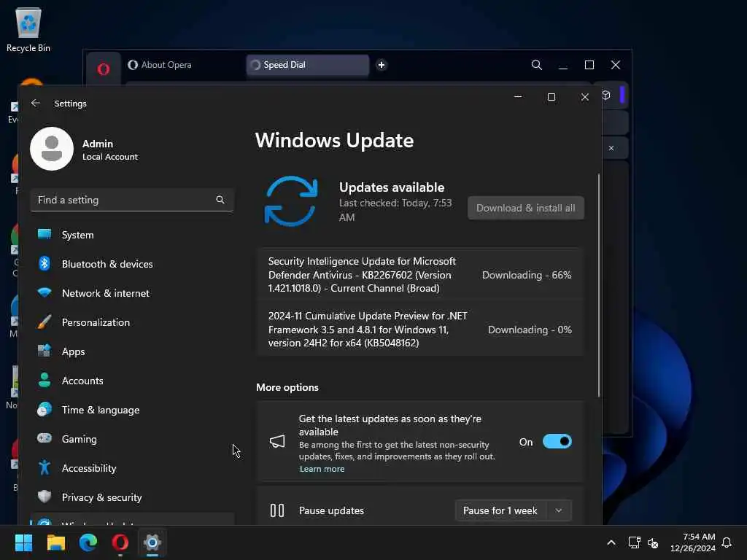Switch to Opera on the taskbar
Viewport: 747px width, 560px height.
pos(120,542)
